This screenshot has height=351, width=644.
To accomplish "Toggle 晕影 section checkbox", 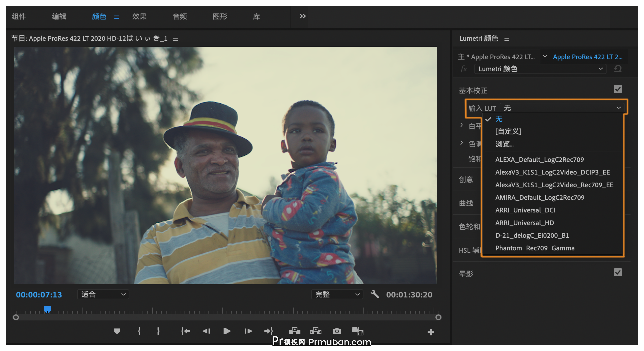I will point(618,272).
